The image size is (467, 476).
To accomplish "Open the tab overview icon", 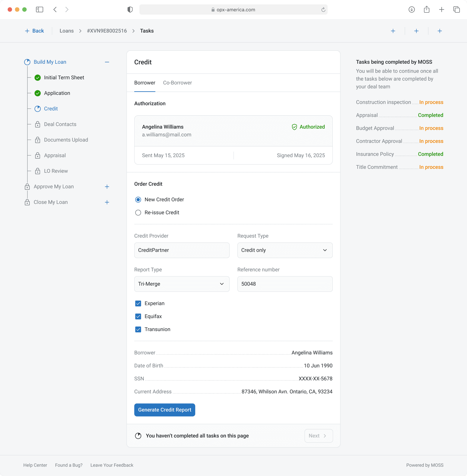I will [x=456, y=9].
